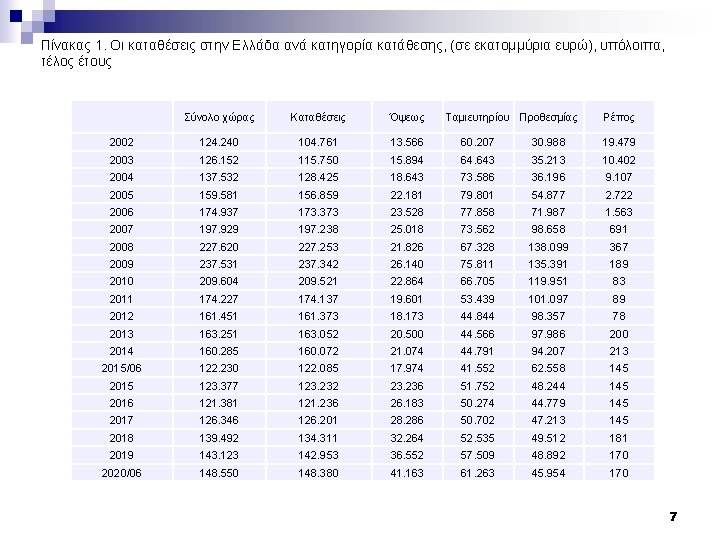Screen dimensions: 720x540
Task: Select the 2015/06 row label
Action: 121,368
